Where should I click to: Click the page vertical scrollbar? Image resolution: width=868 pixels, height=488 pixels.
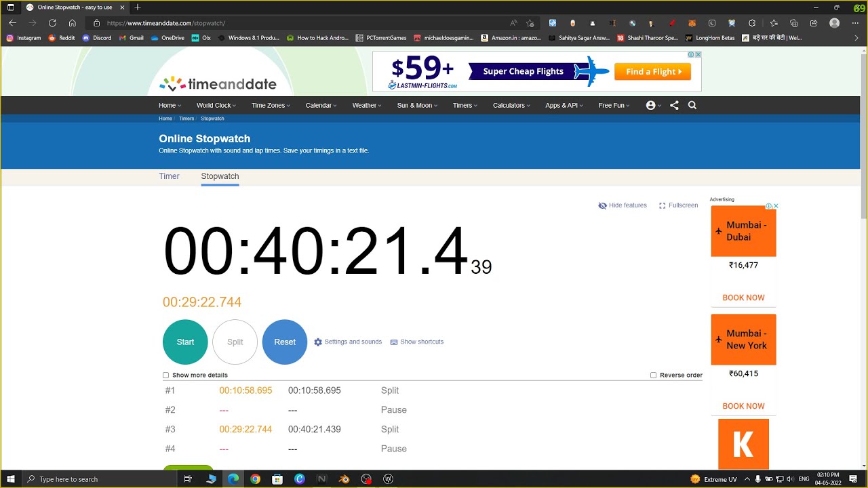[x=863, y=136]
